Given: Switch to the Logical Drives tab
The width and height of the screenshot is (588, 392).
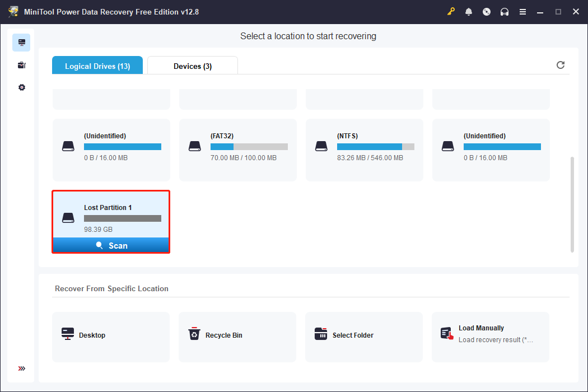Looking at the screenshot, I should click(97, 66).
